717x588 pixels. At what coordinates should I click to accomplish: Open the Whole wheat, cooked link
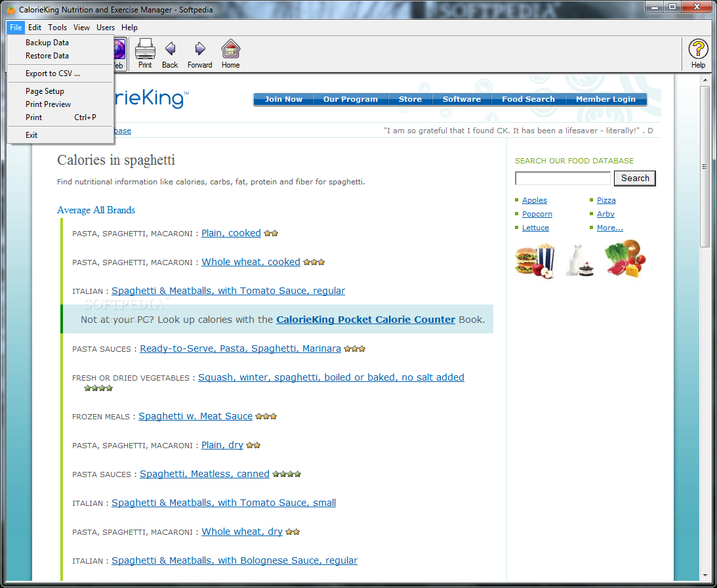click(251, 262)
